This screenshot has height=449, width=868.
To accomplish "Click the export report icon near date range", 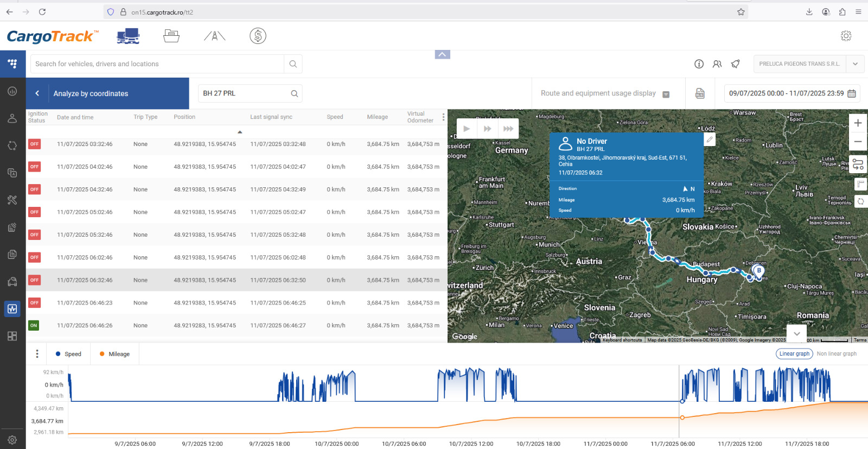I will 700,93.
